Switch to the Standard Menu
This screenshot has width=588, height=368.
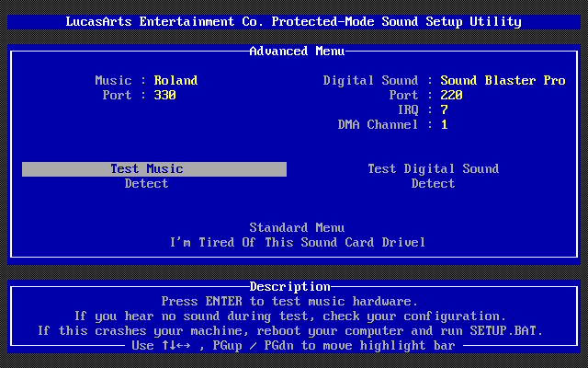(297, 228)
